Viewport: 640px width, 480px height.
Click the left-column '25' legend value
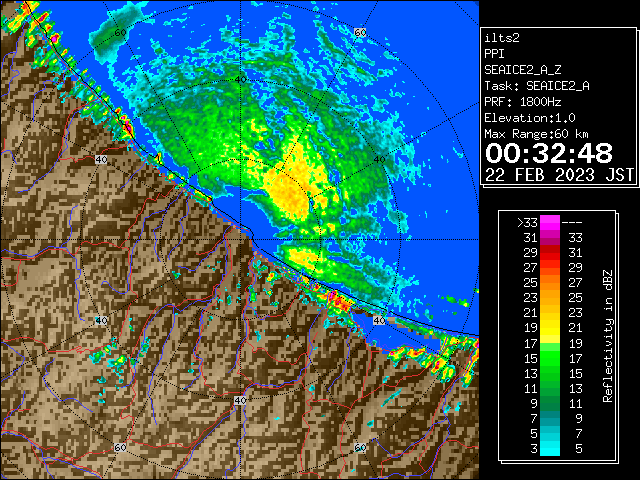click(531, 282)
